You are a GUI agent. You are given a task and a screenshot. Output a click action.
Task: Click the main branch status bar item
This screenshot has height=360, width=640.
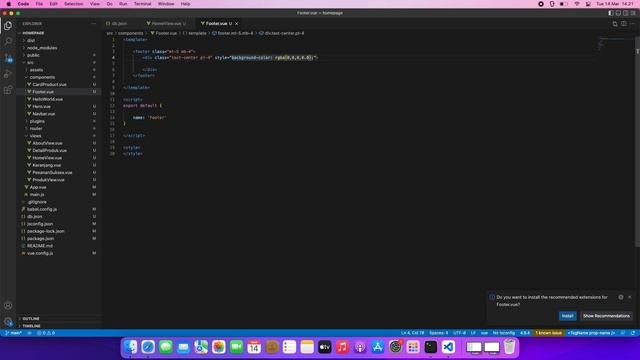click(x=13, y=333)
